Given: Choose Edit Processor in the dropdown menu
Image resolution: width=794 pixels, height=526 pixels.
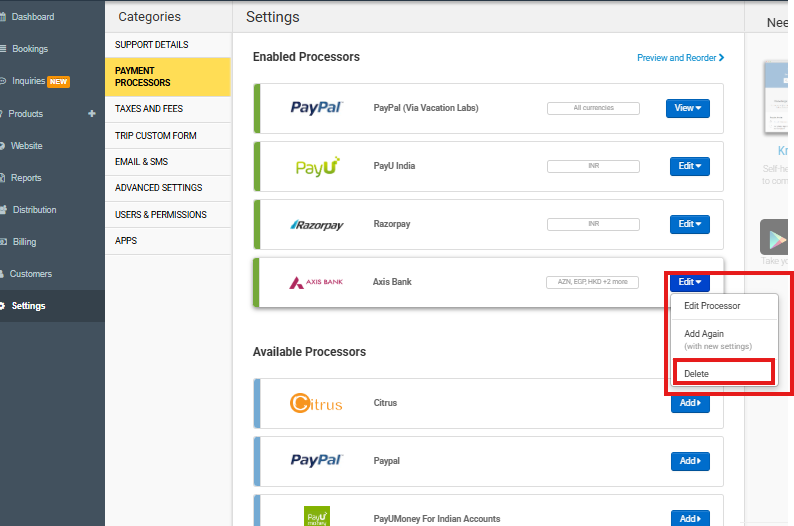Looking at the screenshot, I should pos(712,306).
